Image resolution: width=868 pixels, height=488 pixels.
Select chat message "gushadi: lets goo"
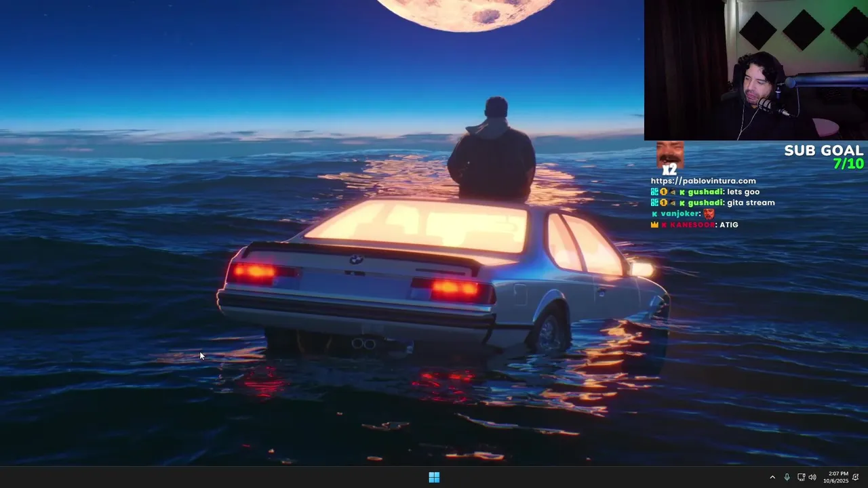point(705,192)
